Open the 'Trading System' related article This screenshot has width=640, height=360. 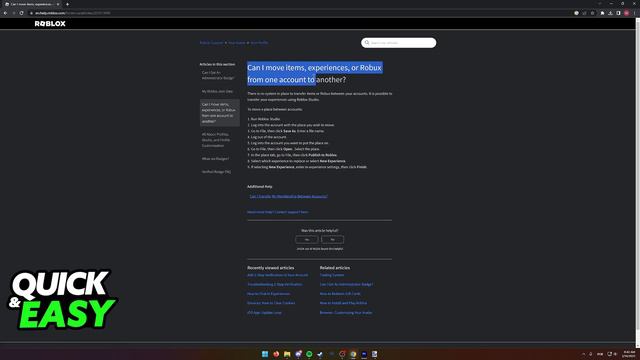click(x=332, y=275)
